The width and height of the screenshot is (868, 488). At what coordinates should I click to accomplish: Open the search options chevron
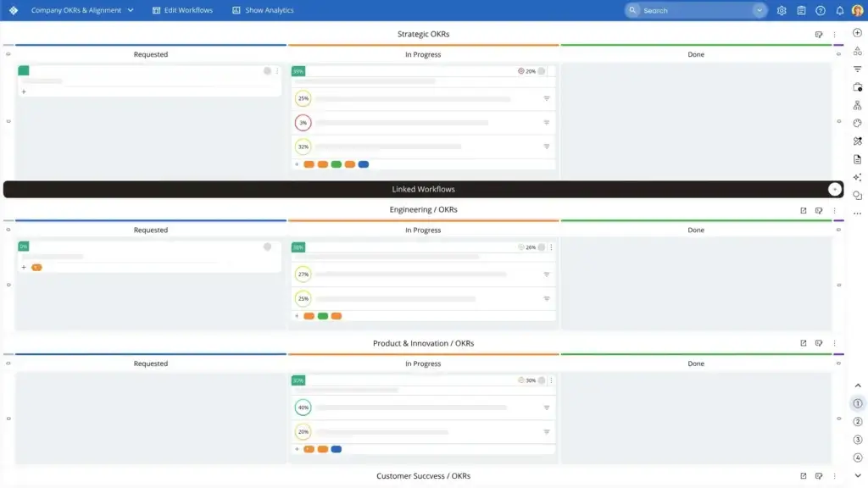point(758,10)
